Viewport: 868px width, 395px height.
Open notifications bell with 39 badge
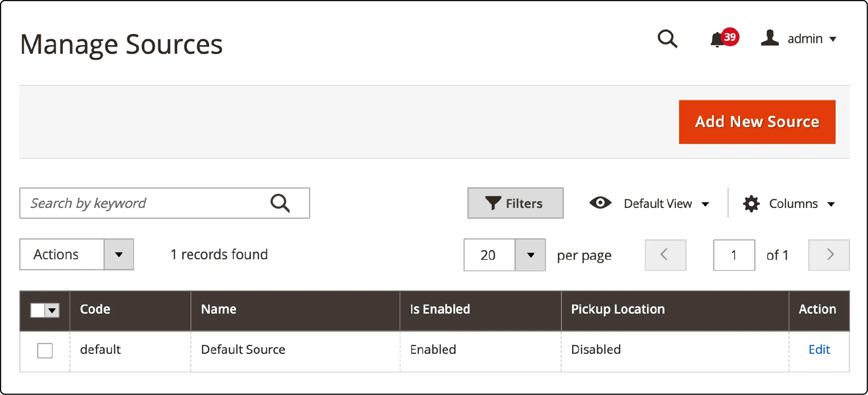pos(718,39)
